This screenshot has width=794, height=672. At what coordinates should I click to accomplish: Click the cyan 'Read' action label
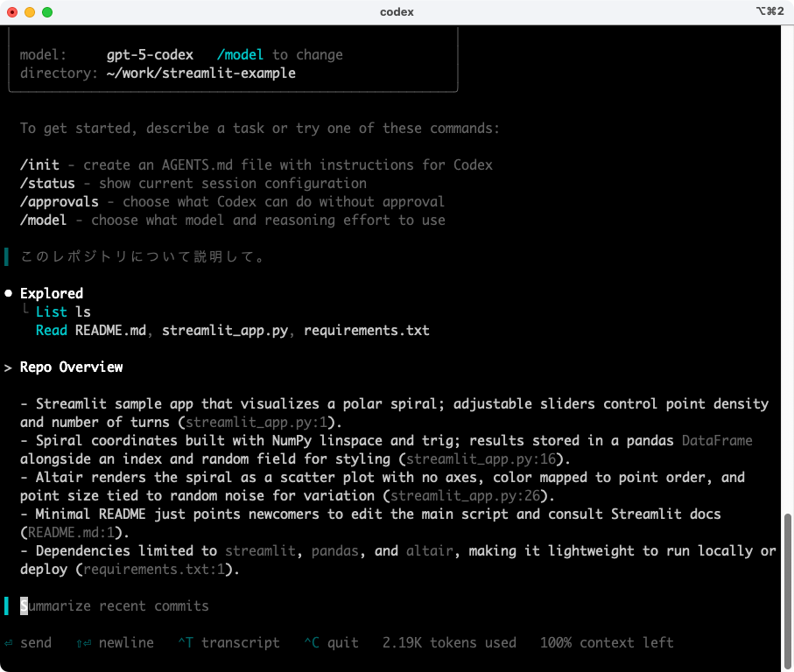(x=51, y=331)
